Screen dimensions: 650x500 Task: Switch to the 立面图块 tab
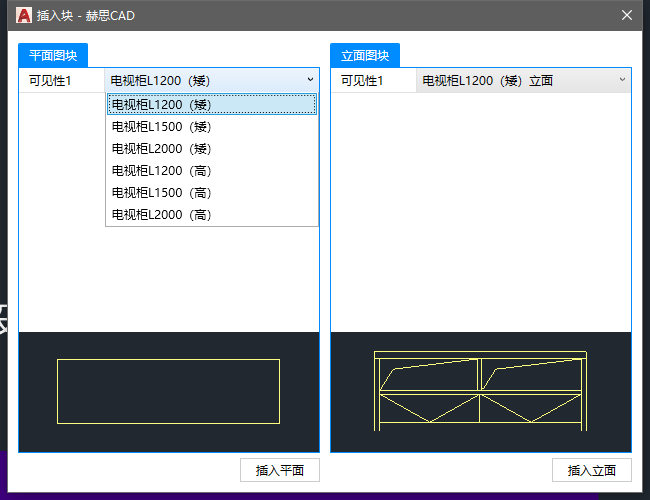365,55
